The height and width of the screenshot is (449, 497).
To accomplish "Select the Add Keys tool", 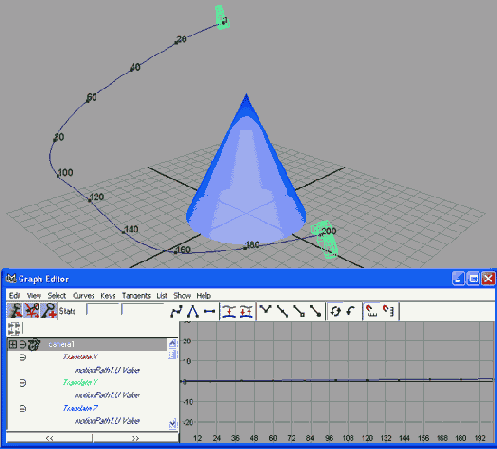I will point(49,311).
